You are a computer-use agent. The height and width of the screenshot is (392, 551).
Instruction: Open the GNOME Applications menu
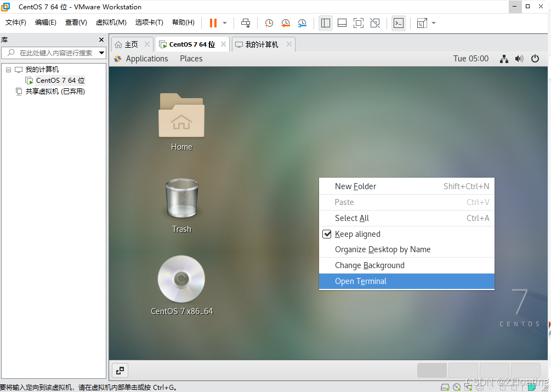147,59
